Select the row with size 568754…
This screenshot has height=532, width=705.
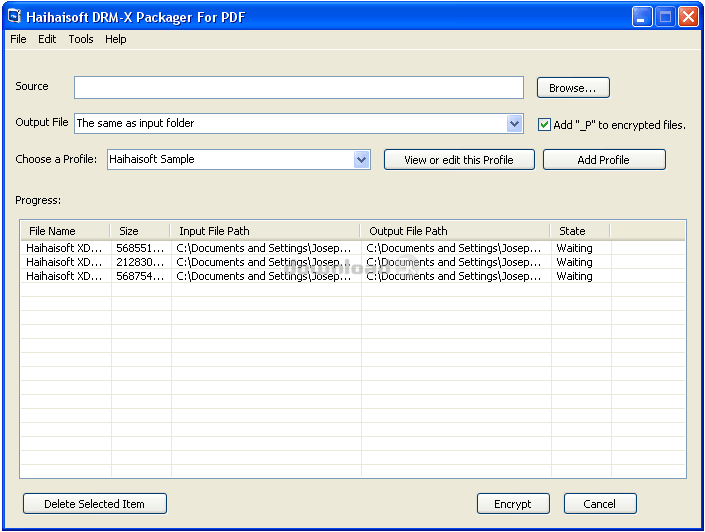point(353,276)
